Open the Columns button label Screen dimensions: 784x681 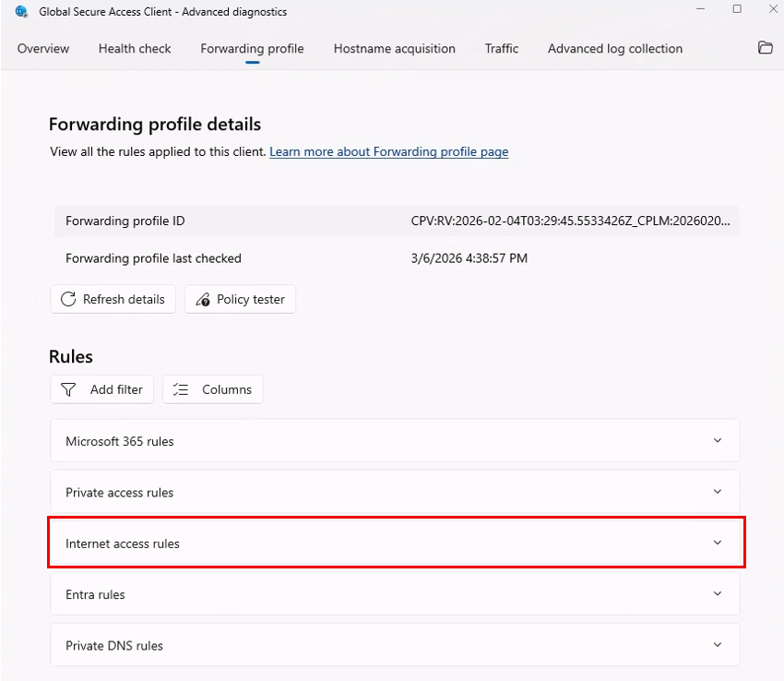point(227,389)
